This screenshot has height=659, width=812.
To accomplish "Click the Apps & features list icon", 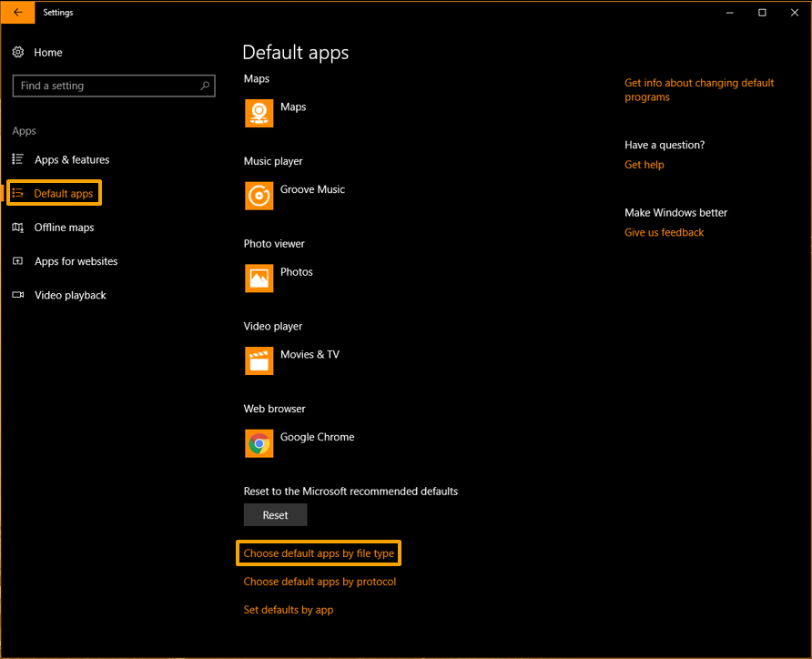I will coord(18,159).
